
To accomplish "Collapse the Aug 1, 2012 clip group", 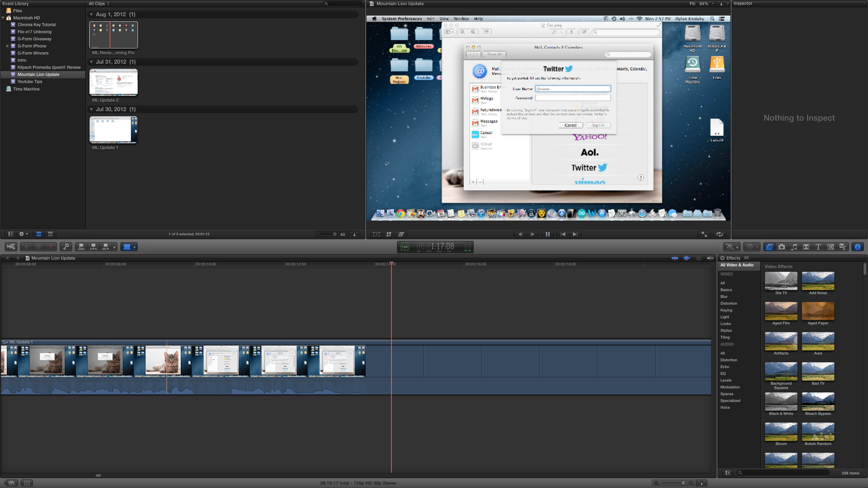I will pos(91,15).
